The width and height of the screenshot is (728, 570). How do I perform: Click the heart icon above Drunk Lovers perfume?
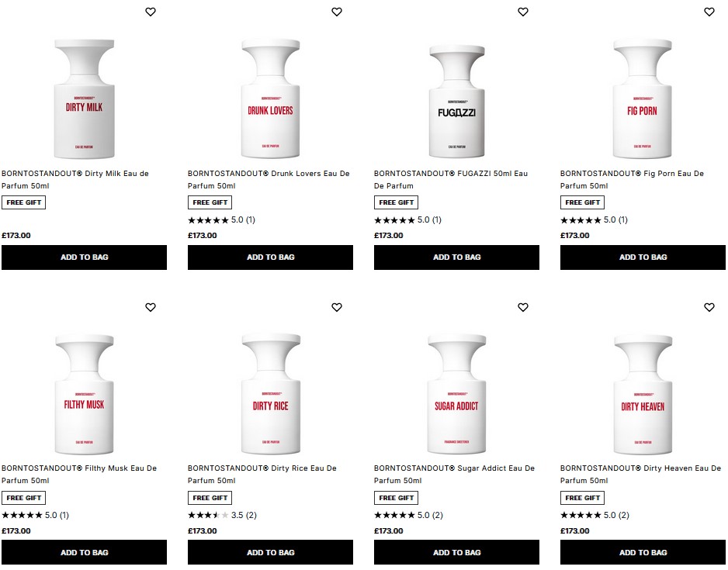pos(337,12)
